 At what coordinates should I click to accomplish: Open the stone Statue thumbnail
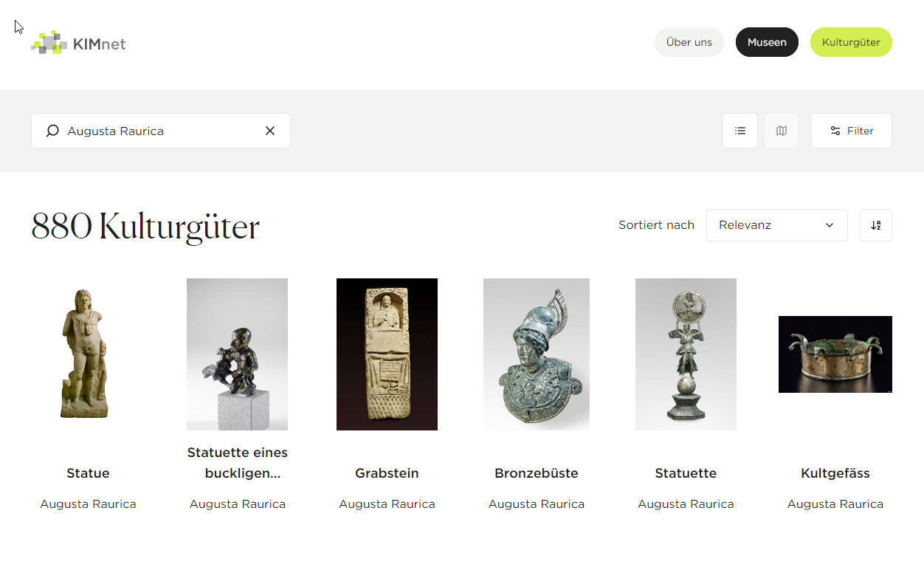[x=88, y=354]
